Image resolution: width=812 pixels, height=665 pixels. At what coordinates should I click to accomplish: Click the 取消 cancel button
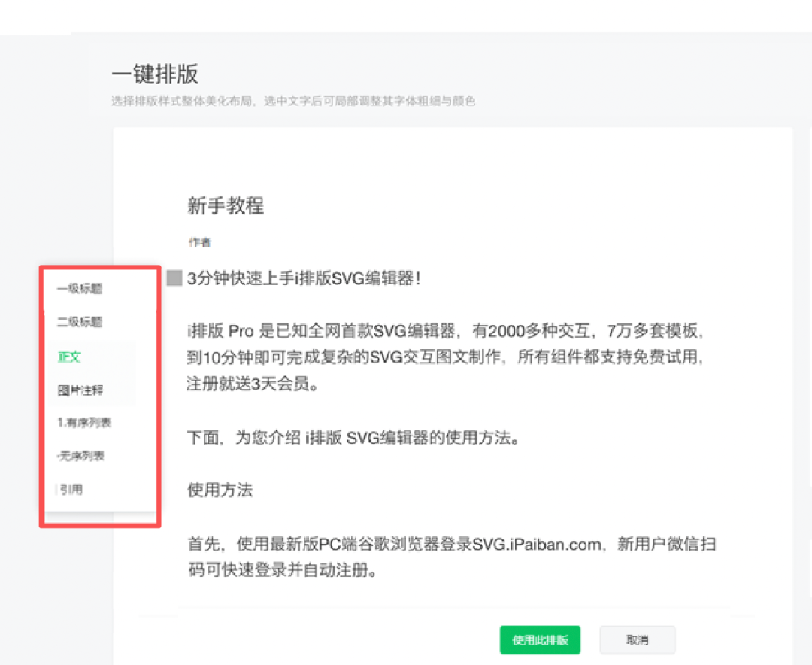coord(637,639)
